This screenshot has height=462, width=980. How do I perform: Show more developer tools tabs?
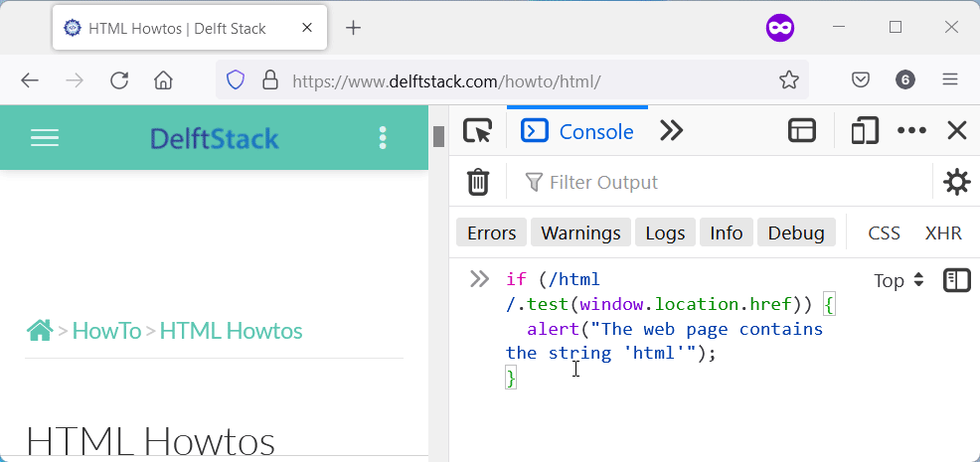coord(671,131)
